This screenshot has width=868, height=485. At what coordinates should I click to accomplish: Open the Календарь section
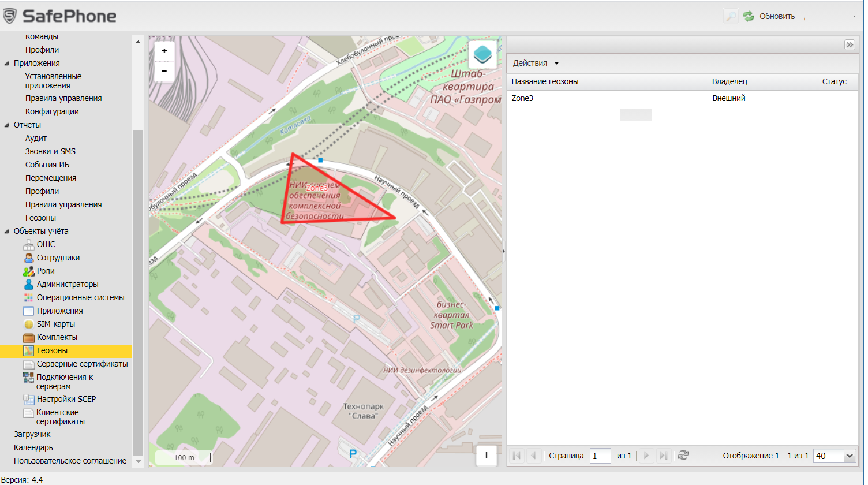[x=33, y=447]
